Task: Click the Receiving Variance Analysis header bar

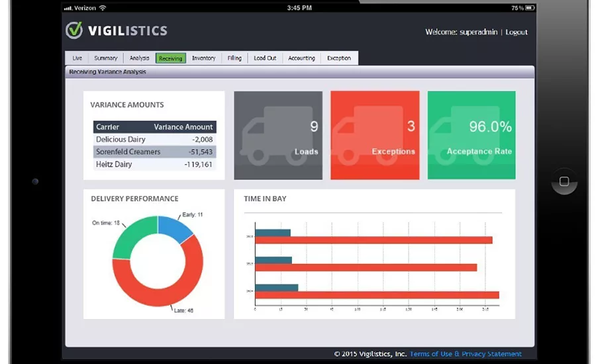Action: tap(300, 72)
